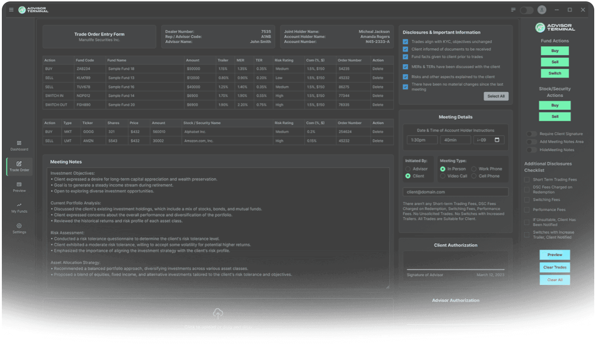Screen dimensions: 597x364
Task: Check Switches with Increase Trailer option
Action: point(527,234)
